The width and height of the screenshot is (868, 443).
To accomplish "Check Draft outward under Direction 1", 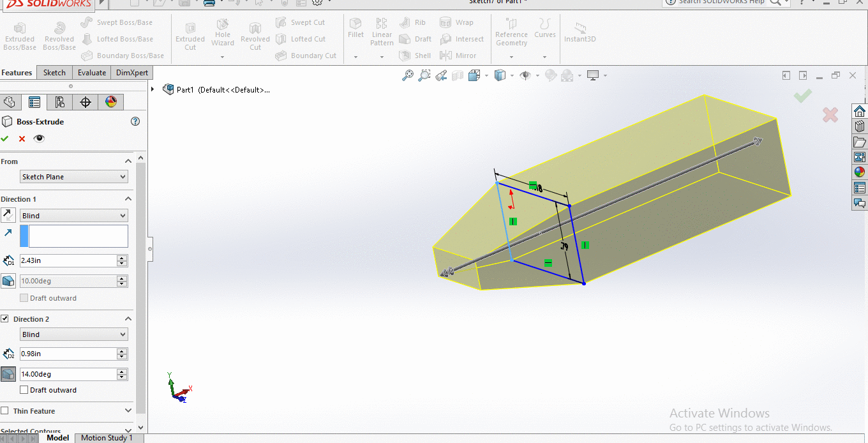I will click(24, 298).
